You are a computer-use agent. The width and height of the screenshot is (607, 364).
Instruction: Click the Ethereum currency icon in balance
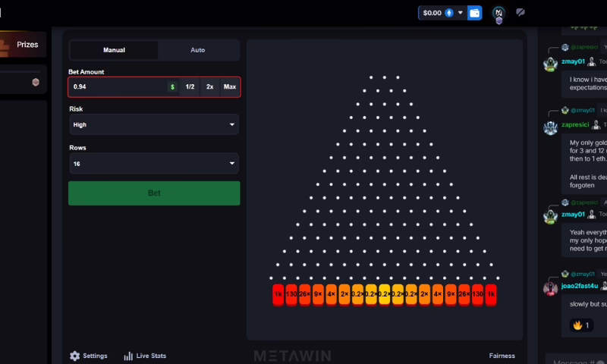(449, 13)
